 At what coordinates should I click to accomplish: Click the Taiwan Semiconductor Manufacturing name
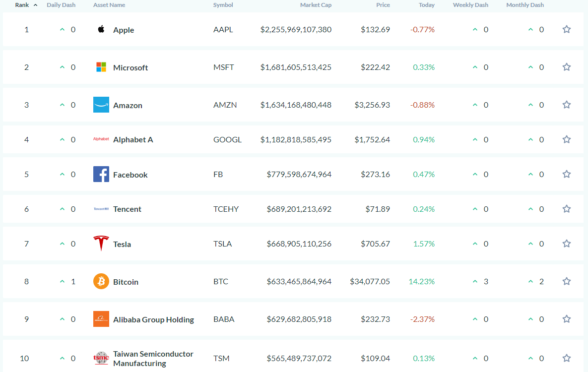(x=153, y=359)
